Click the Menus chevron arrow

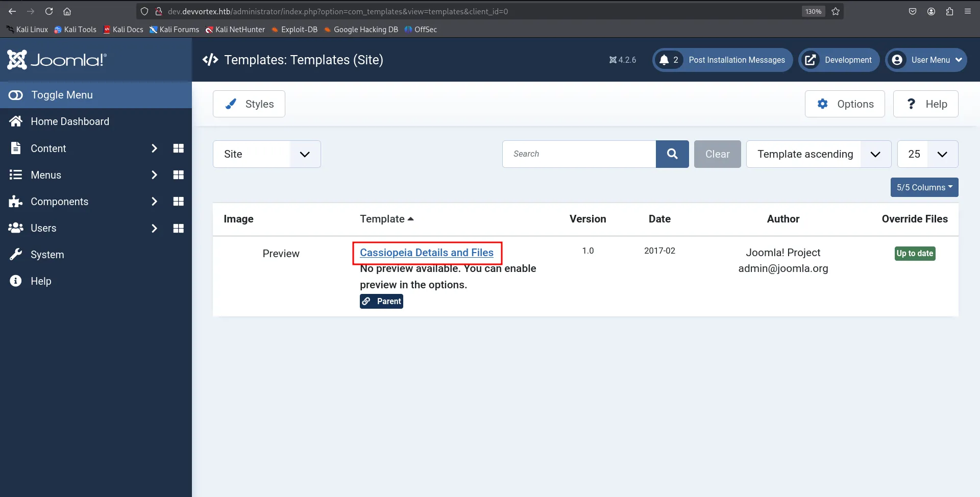click(154, 175)
